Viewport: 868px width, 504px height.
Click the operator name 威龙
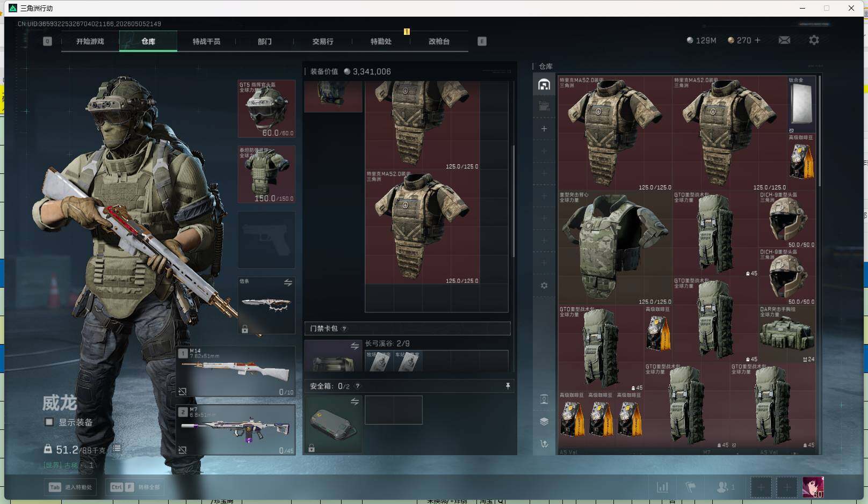click(x=60, y=403)
